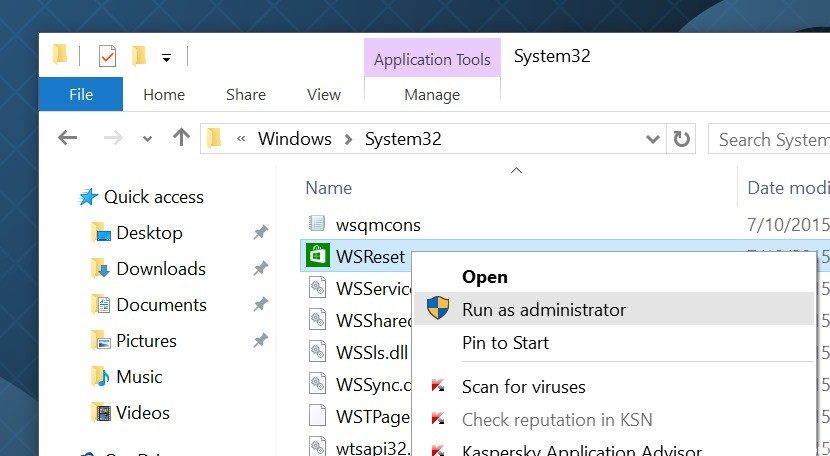830x456 pixels.
Task: Expand hidden path with the double chevron
Action: pos(241,139)
